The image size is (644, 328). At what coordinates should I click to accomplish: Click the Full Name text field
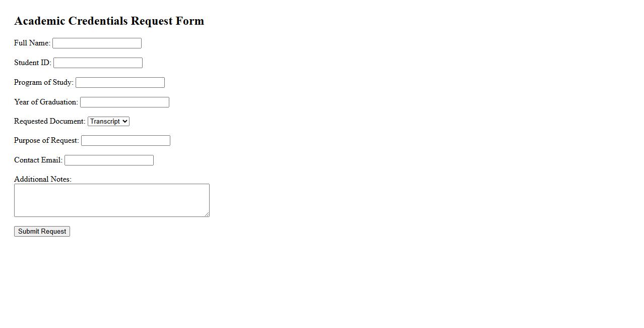[x=97, y=43]
